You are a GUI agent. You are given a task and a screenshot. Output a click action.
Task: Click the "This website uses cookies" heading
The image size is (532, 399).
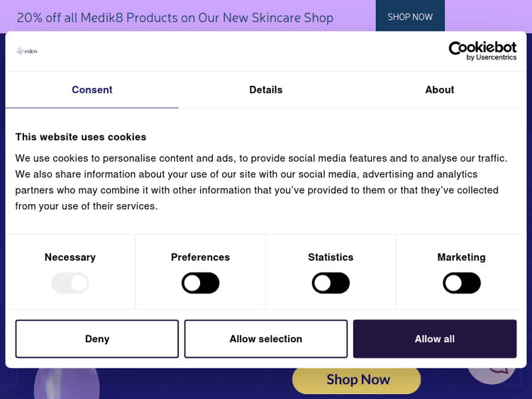pos(81,137)
